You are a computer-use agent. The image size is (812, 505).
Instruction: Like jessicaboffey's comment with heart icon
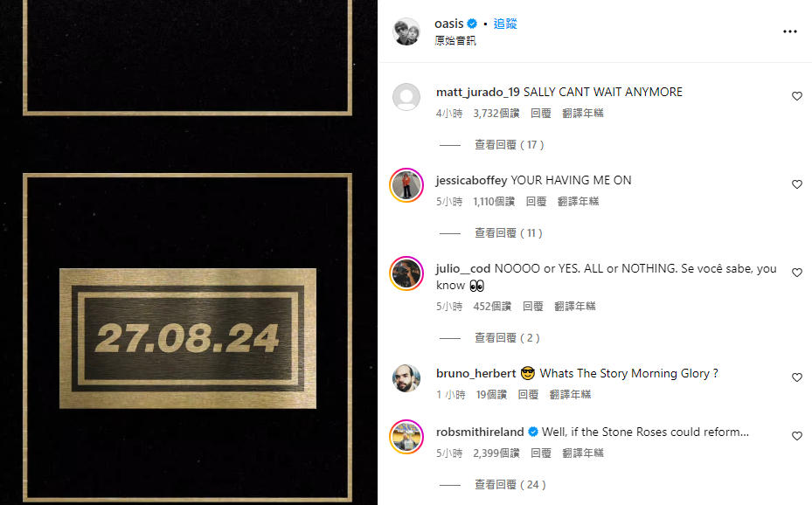click(797, 184)
